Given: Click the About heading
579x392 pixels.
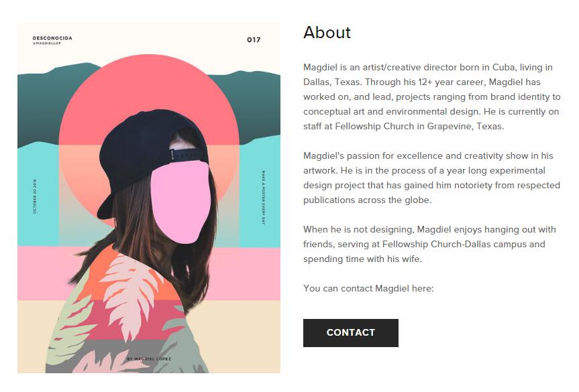Looking at the screenshot, I should click(327, 32).
